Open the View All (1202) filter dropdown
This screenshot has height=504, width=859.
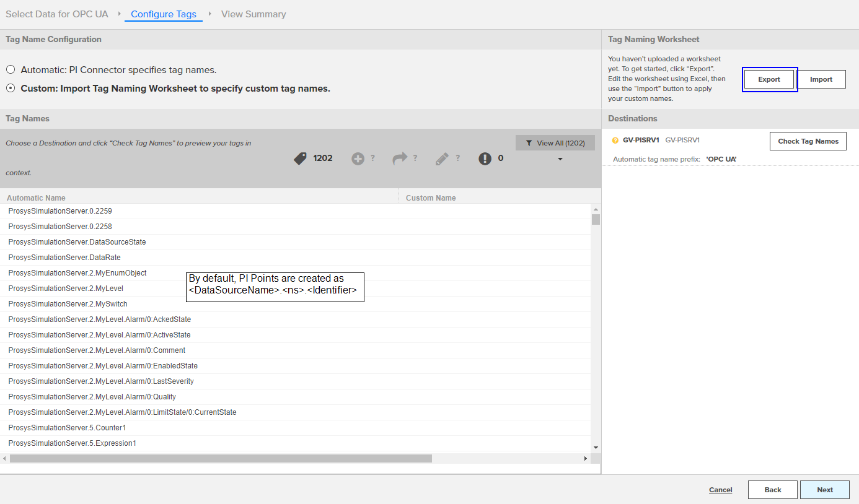(x=555, y=143)
